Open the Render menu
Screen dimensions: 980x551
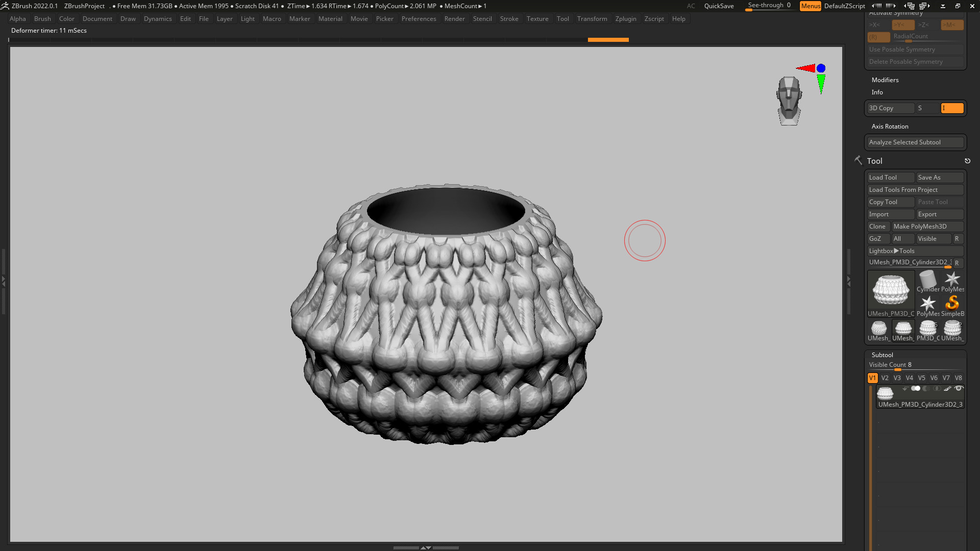point(454,19)
